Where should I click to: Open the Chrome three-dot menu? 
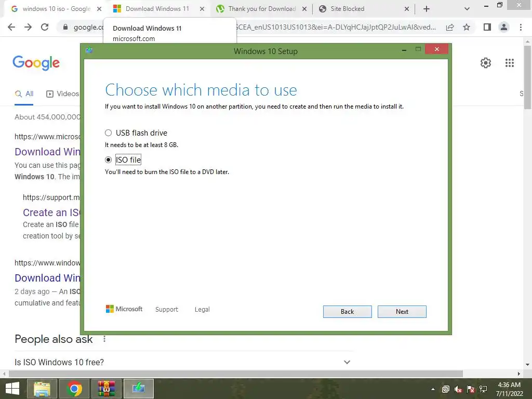pyautogui.click(x=521, y=27)
